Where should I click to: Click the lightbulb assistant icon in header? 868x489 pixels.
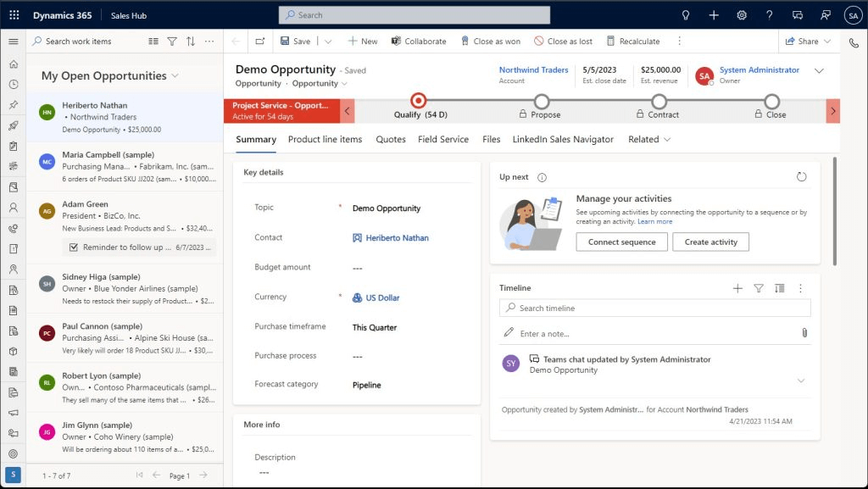(x=686, y=15)
